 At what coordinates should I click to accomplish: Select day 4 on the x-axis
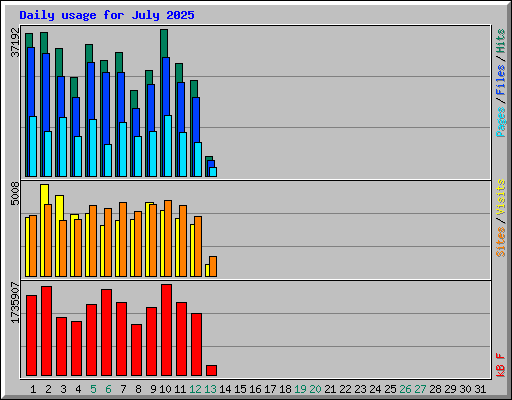pos(78,389)
